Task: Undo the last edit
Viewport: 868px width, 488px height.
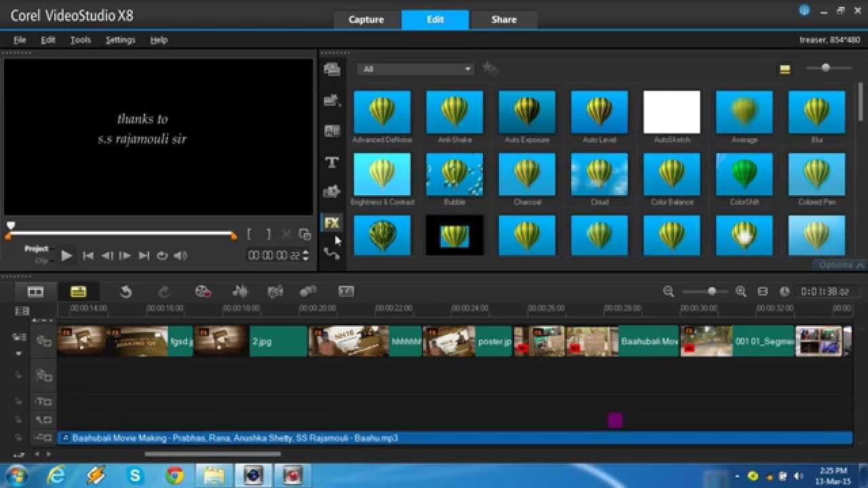Action: point(125,291)
